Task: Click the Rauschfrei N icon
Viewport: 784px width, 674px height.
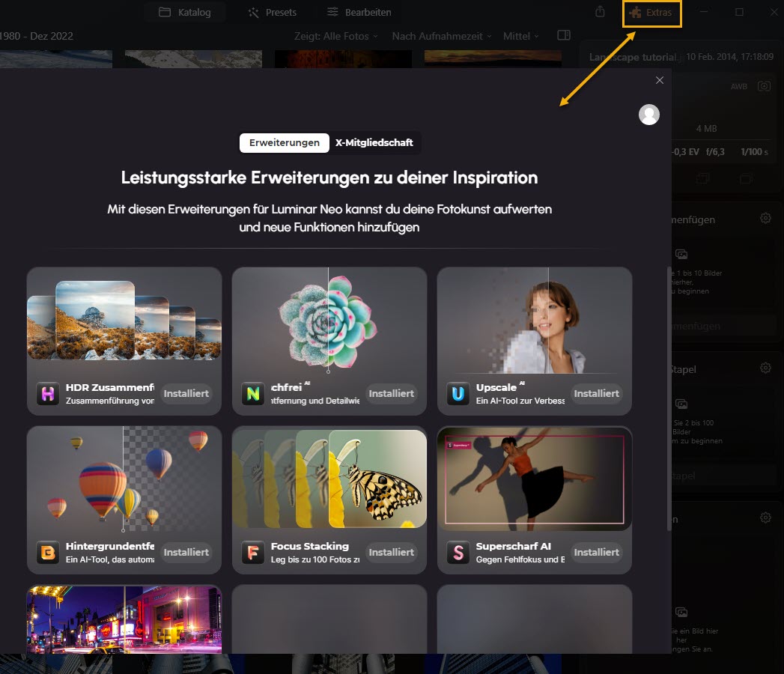Action: (x=253, y=394)
